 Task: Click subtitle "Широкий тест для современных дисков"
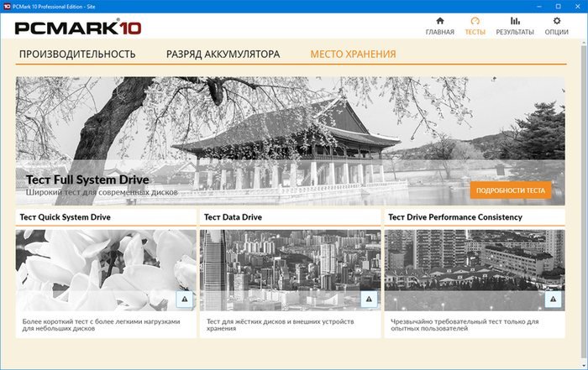click(x=102, y=192)
